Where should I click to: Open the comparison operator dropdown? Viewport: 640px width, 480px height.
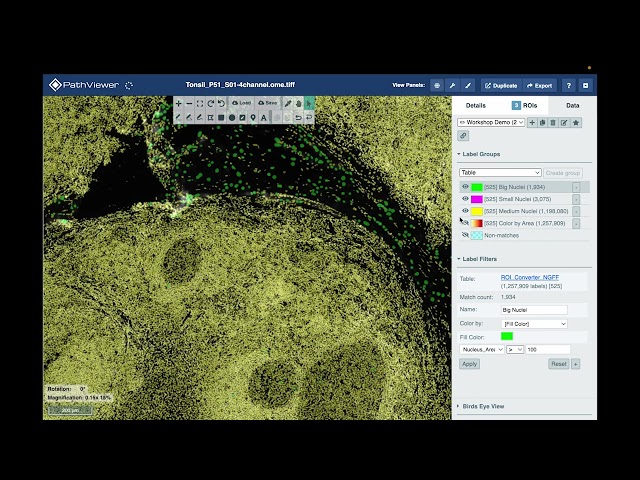pos(515,349)
